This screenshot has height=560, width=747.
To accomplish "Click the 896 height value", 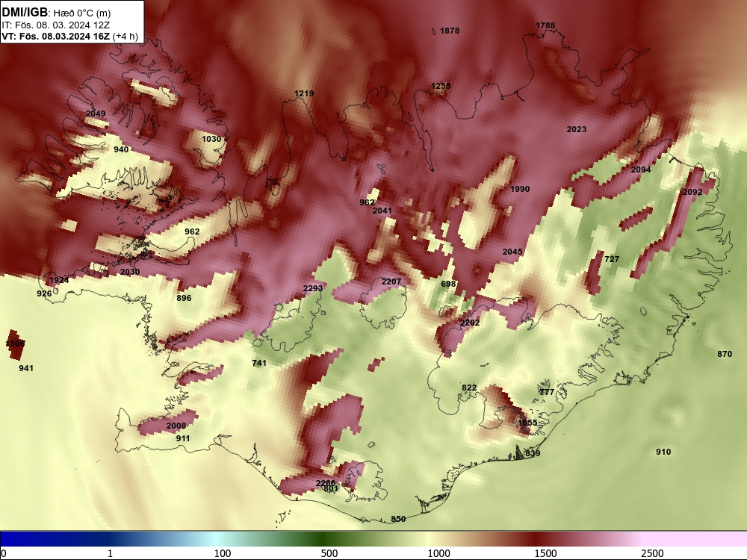I will click(184, 298).
